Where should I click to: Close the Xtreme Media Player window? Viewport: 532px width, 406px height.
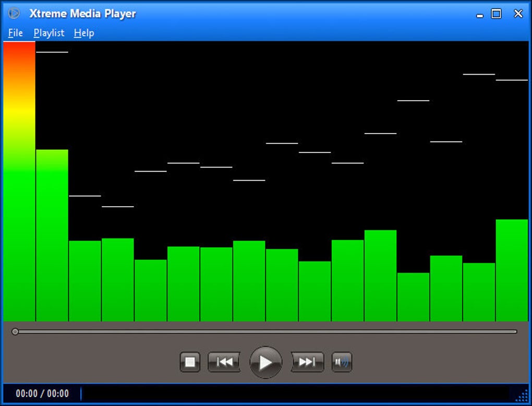518,14
